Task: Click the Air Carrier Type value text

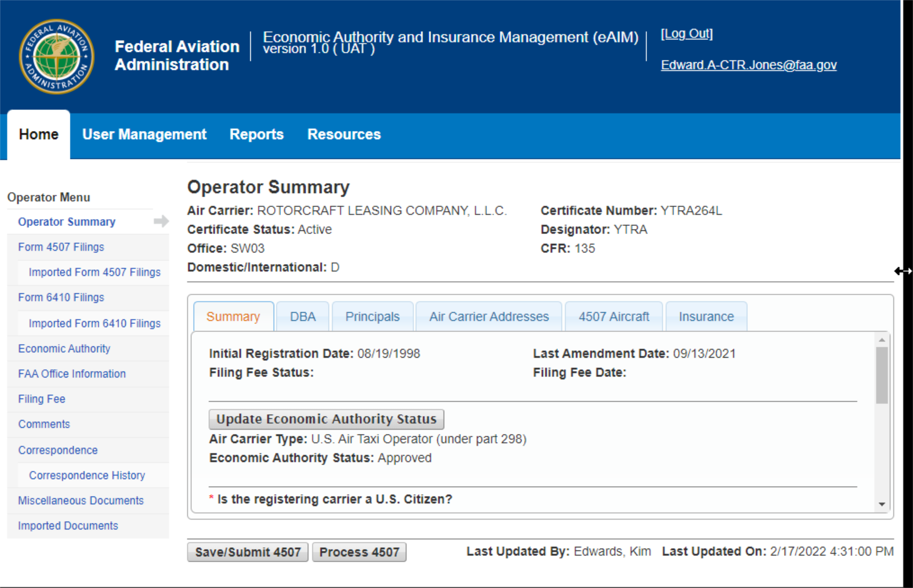Action: click(x=419, y=439)
